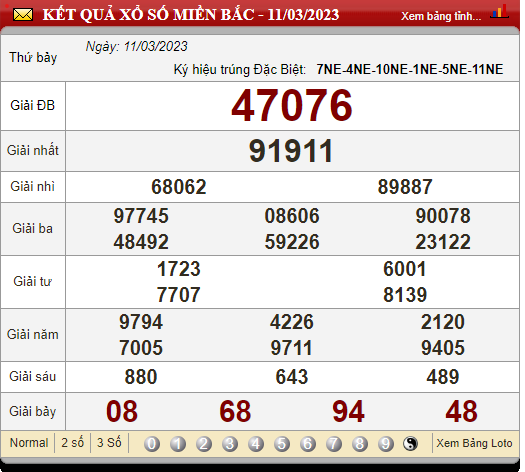Click special prize number 47076
Viewport: 525px width, 472px height.
pos(292,105)
